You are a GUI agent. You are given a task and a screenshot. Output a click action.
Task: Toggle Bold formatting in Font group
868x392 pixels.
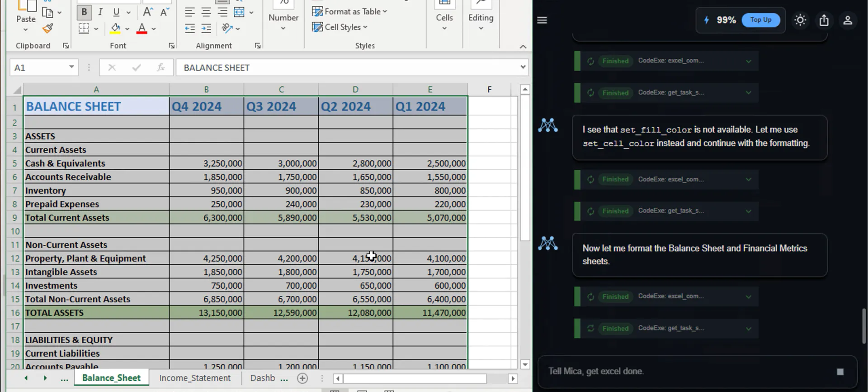click(84, 12)
